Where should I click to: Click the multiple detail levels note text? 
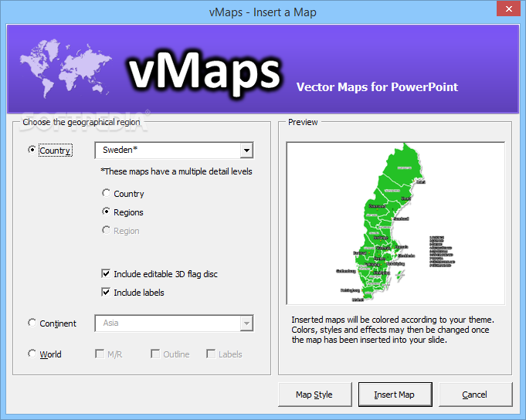(x=176, y=171)
